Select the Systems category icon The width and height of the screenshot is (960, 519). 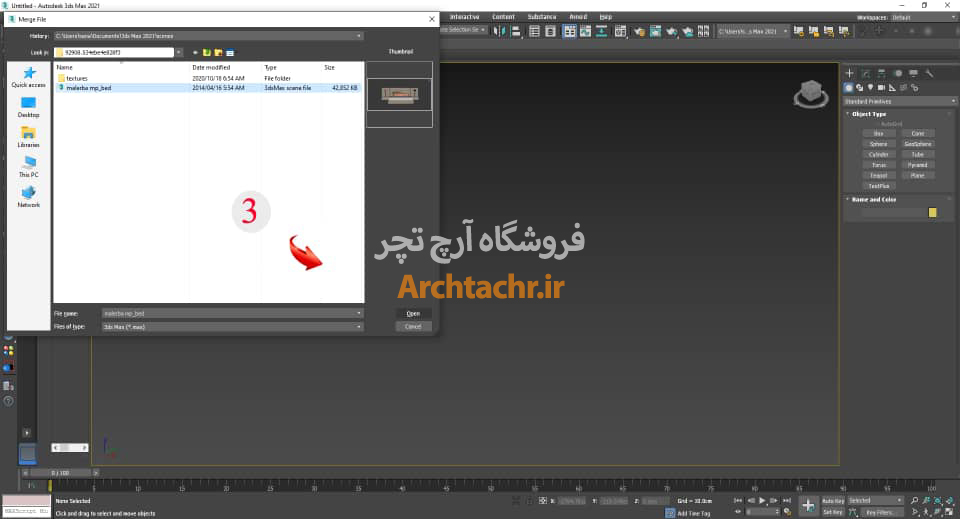915,88
